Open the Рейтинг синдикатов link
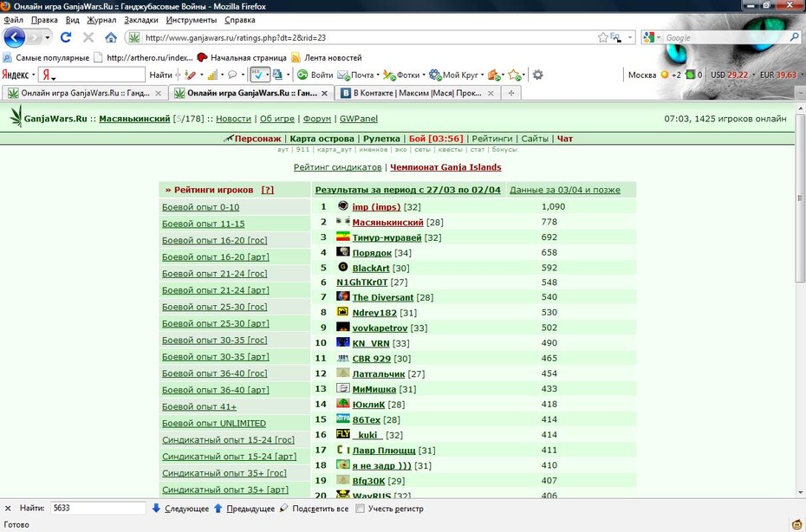The image size is (806, 532). click(337, 167)
